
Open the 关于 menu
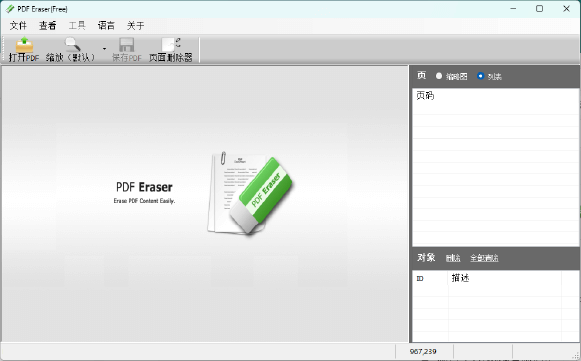coord(135,26)
